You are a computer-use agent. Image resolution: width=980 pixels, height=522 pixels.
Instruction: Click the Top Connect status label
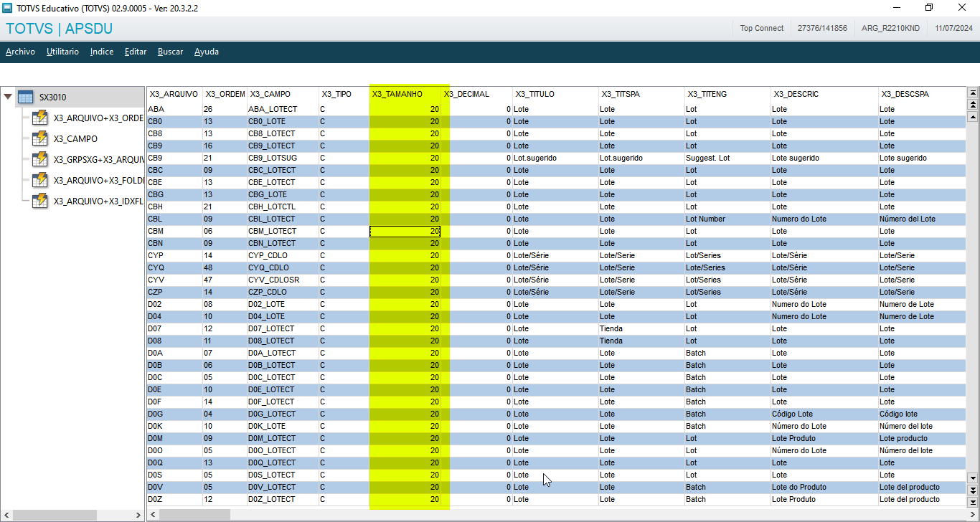[762, 29]
